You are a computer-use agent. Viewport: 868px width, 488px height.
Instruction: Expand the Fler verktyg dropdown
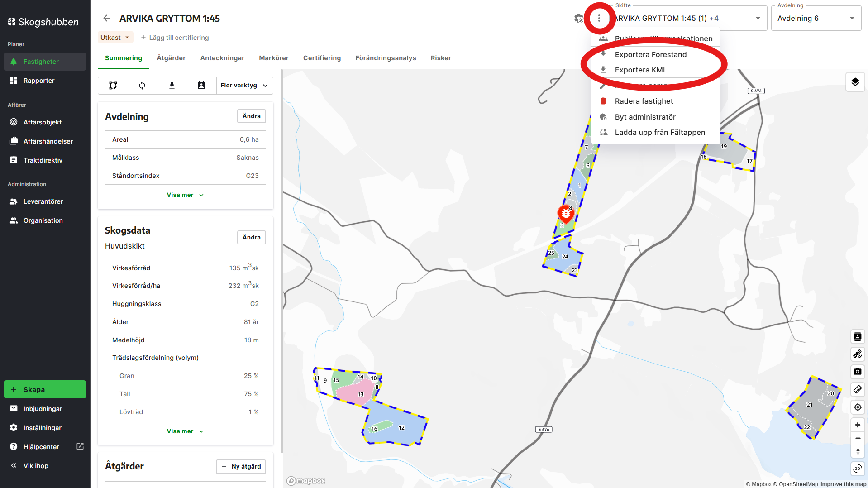point(244,85)
